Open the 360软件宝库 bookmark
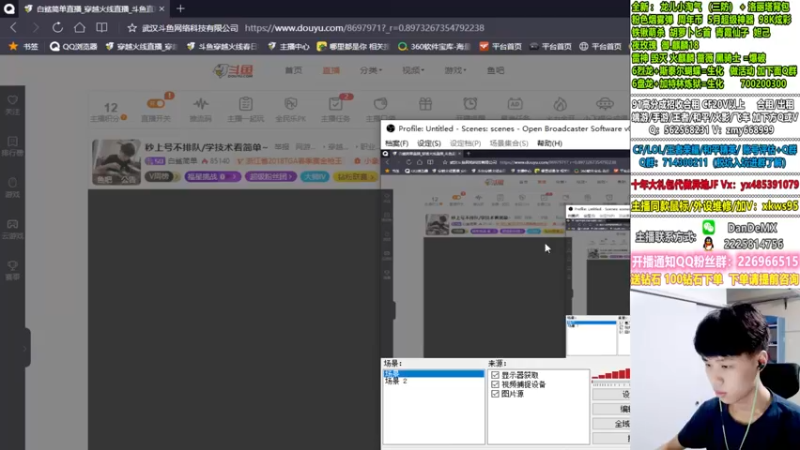This screenshot has width=800, height=450. pos(434,46)
